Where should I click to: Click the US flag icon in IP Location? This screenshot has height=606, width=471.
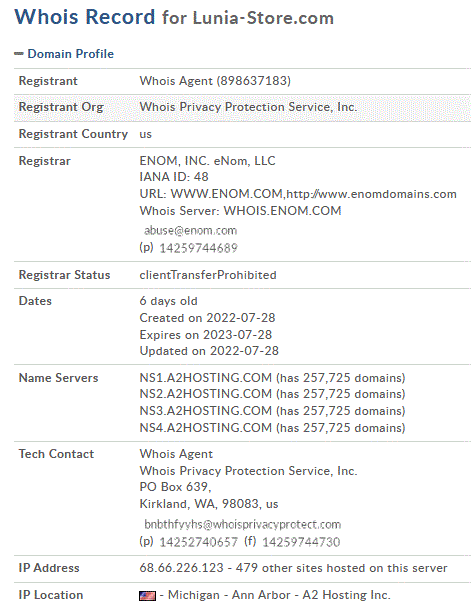[147, 596]
